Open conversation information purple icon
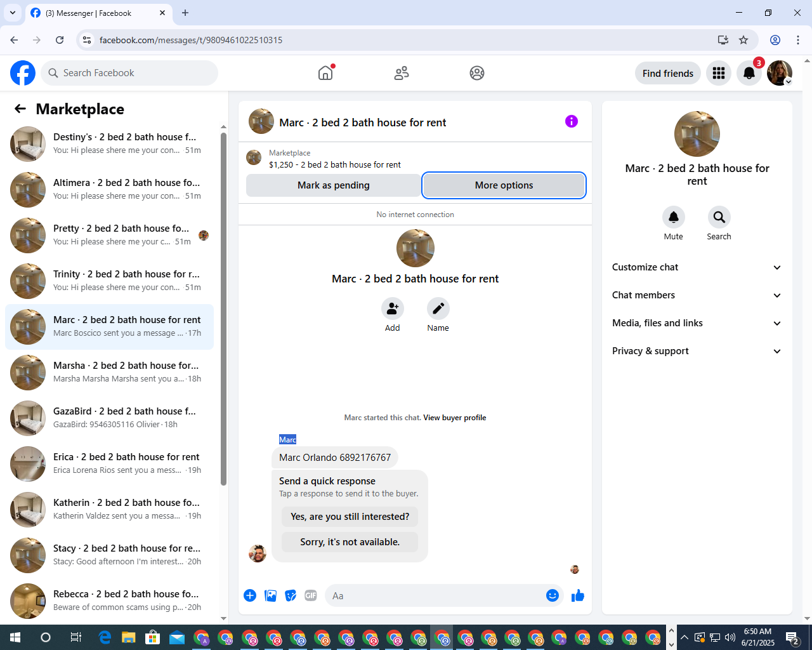Viewport: 812px width, 650px height. 572,121
